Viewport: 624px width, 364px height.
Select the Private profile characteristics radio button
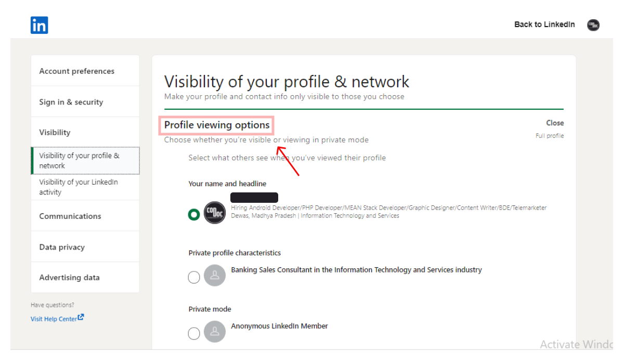[194, 277]
